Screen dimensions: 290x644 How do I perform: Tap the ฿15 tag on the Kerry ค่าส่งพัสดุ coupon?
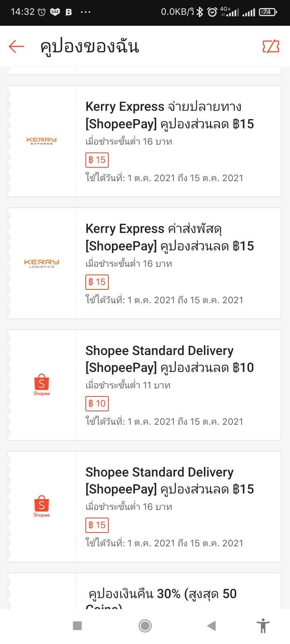point(97,282)
